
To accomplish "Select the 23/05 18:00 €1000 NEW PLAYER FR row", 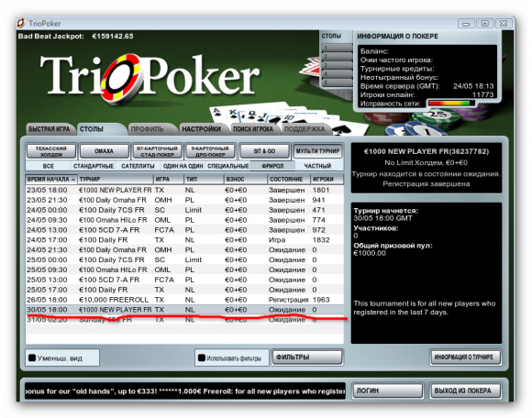I will [184, 190].
